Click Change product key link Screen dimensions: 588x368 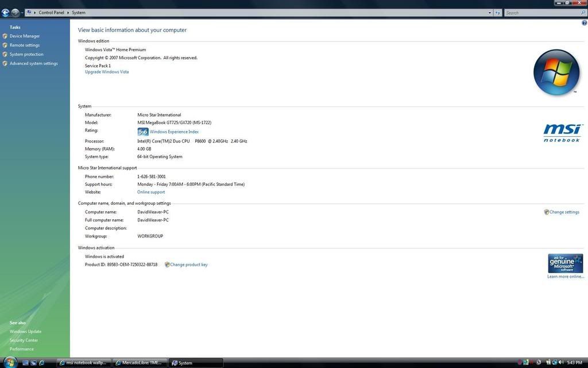click(189, 264)
